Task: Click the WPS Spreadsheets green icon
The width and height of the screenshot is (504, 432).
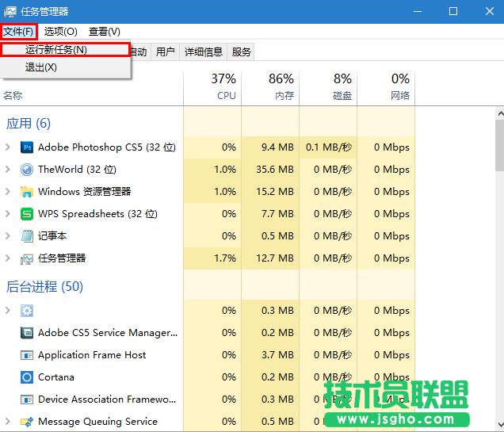Action: click(x=27, y=214)
